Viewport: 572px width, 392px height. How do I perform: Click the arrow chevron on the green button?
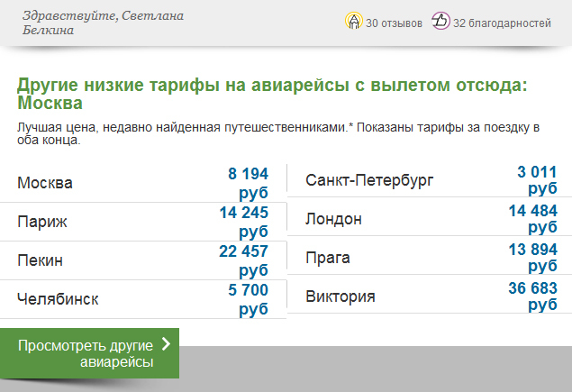coord(165,343)
